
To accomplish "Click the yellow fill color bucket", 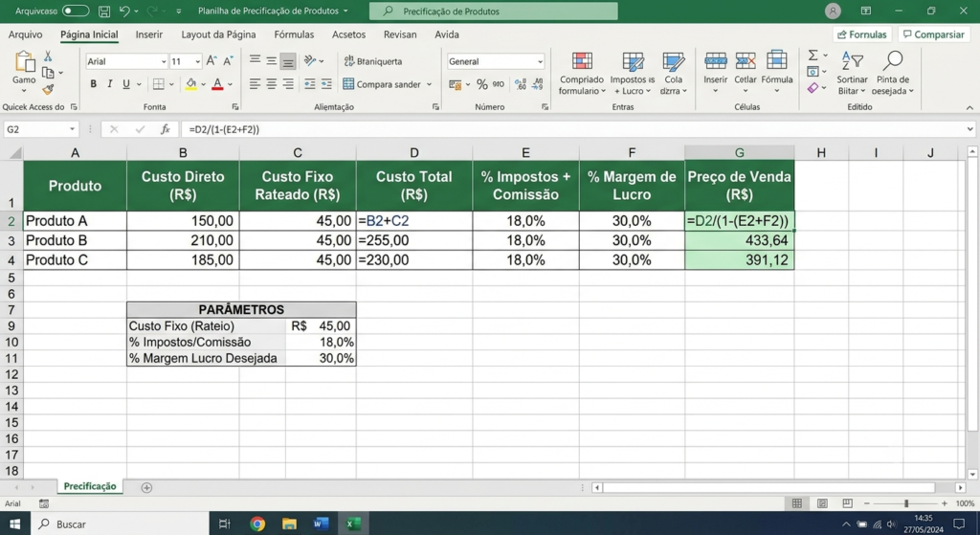I will coord(191,84).
